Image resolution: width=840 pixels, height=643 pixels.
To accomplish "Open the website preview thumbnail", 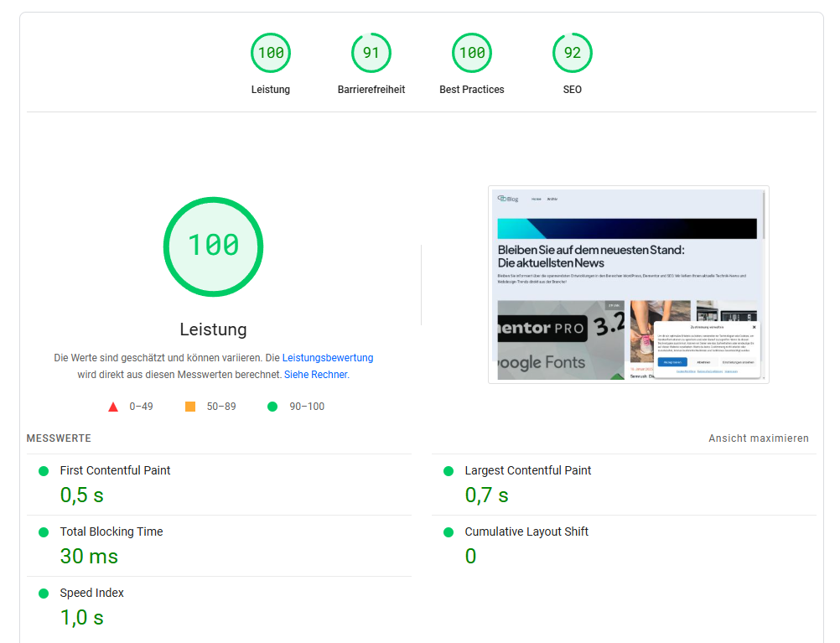I will pyautogui.click(x=628, y=284).
